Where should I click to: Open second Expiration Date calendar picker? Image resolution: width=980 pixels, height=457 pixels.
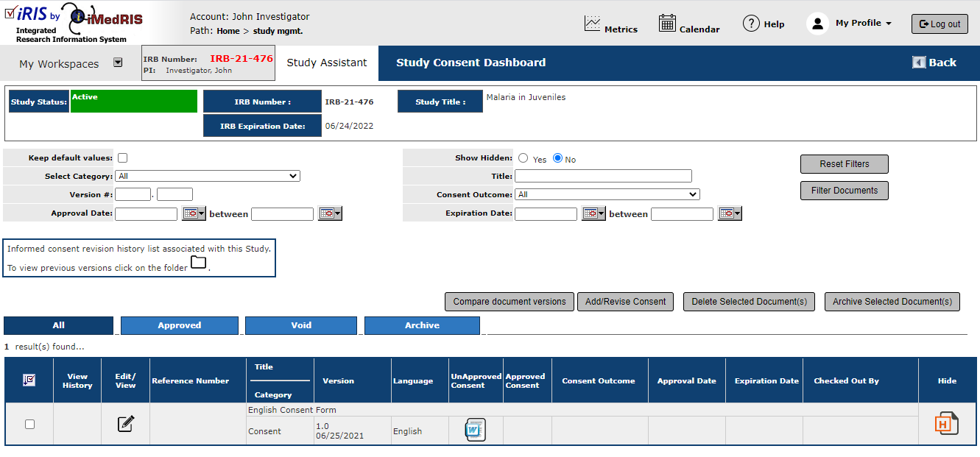730,213
